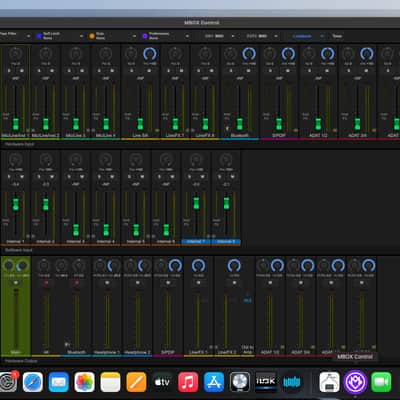Solo the Internal 1 software input
The image size is (400, 400).
point(9,177)
